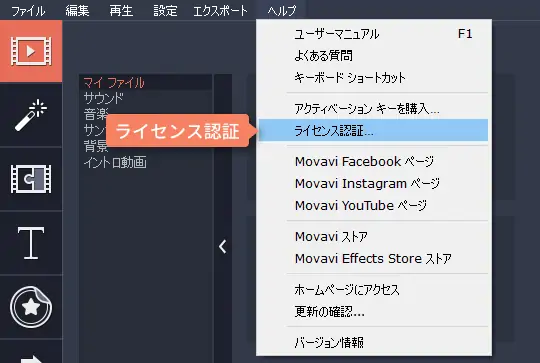
Task: Select 更新の確認 menu entry
Action: point(374,311)
